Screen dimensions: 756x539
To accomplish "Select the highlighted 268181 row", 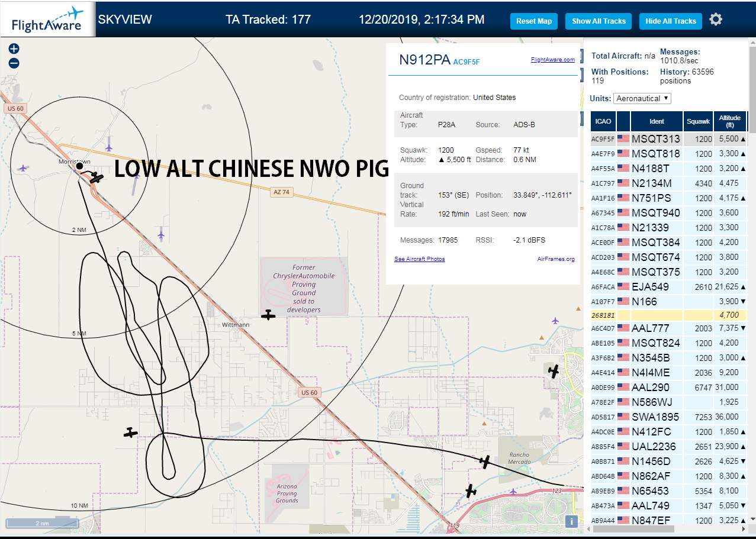I will [x=669, y=315].
